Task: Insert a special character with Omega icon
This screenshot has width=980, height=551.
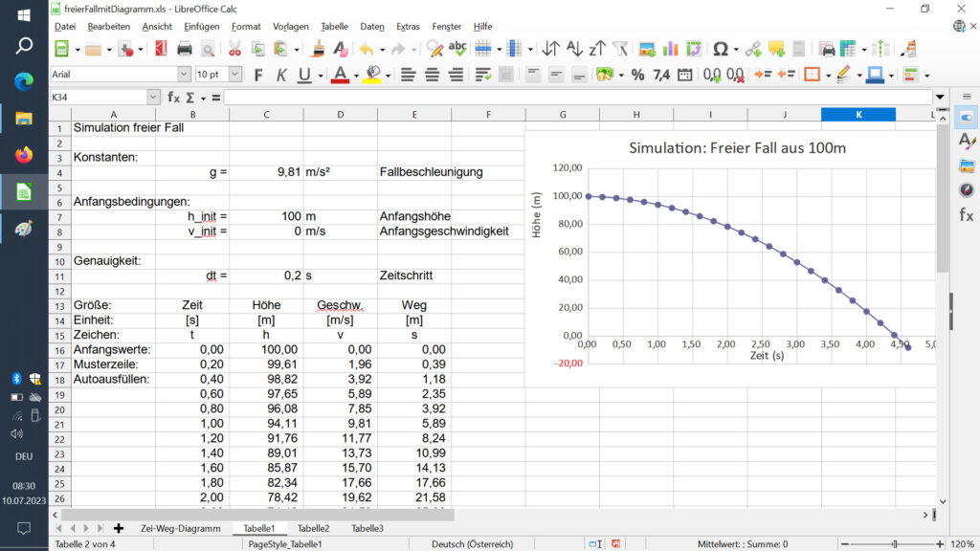Action: (720, 49)
